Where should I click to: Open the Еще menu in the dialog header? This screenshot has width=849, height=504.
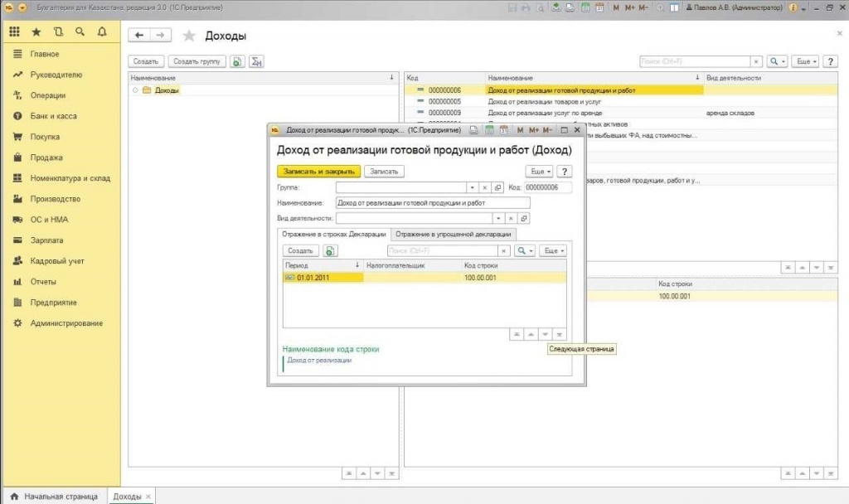tap(540, 171)
